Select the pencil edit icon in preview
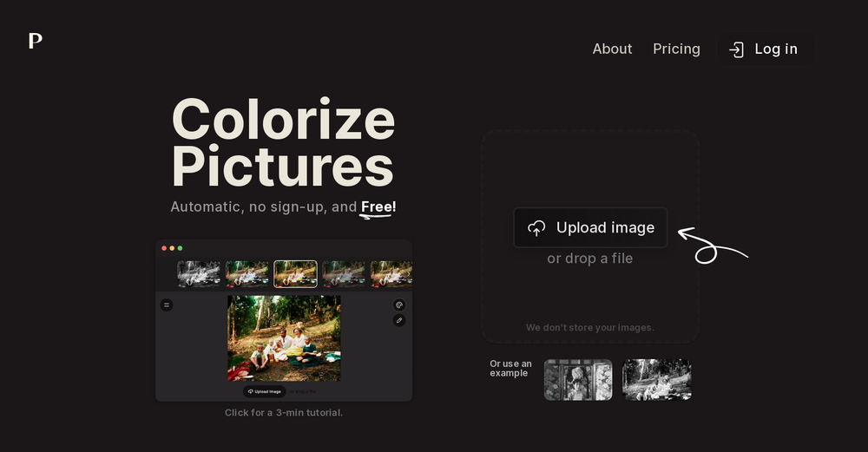The height and width of the screenshot is (452, 868). click(x=399, y=320)
